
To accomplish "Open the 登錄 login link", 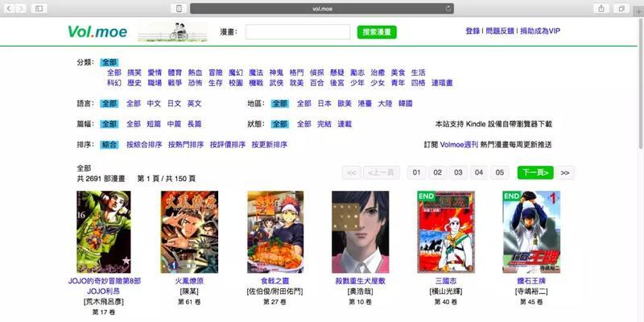I will 473,31.
